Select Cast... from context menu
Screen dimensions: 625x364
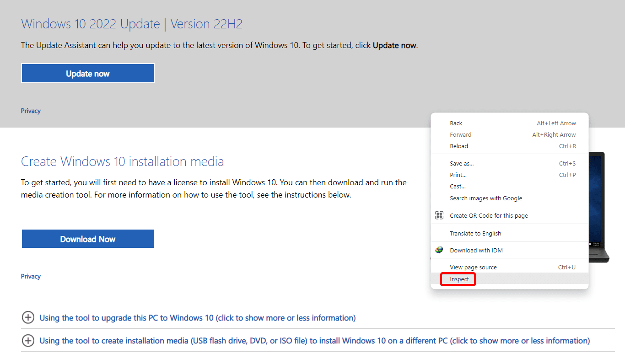tap(510, 186)
